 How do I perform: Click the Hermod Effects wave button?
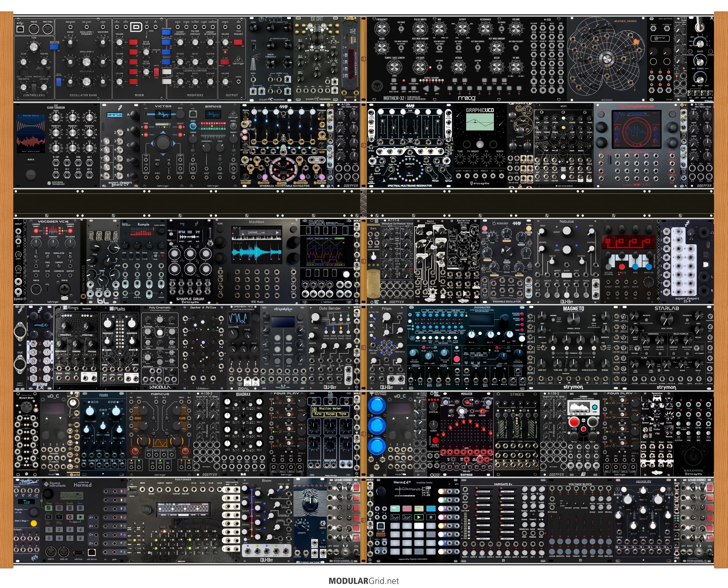[x=59, y=508]
